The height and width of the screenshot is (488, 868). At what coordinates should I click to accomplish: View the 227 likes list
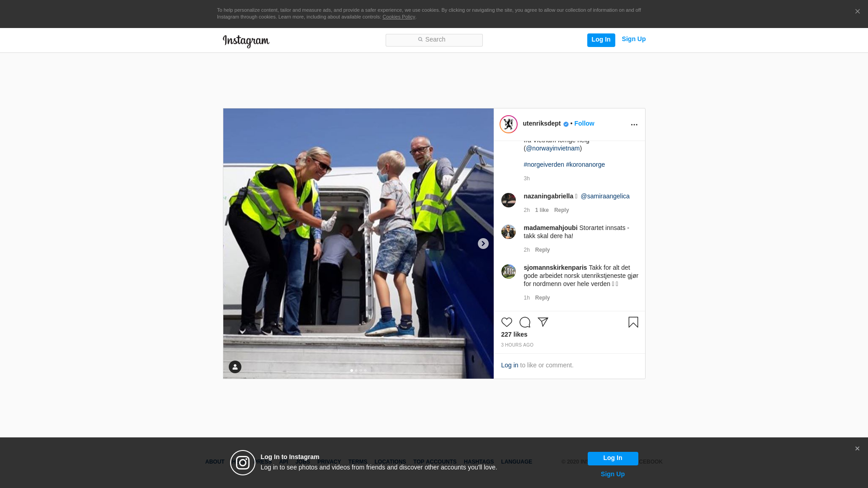pos(514,334)
